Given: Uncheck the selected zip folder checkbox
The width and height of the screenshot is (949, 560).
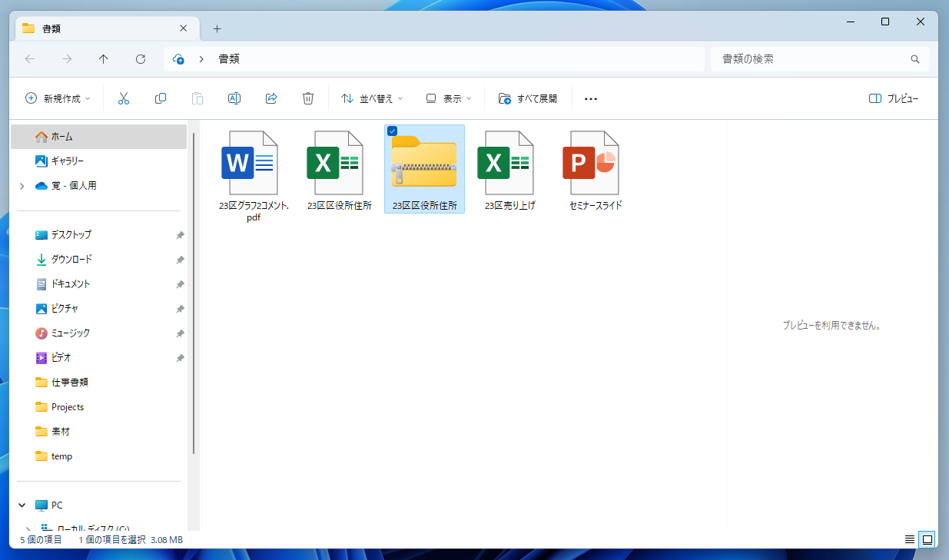Looking at the screenshot, I should 393,131.
